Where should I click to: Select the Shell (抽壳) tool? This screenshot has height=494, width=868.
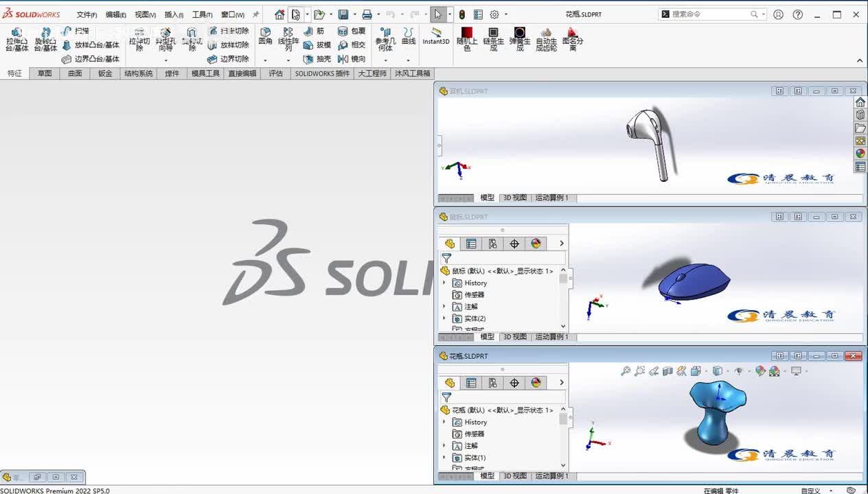tap(317, 59)
